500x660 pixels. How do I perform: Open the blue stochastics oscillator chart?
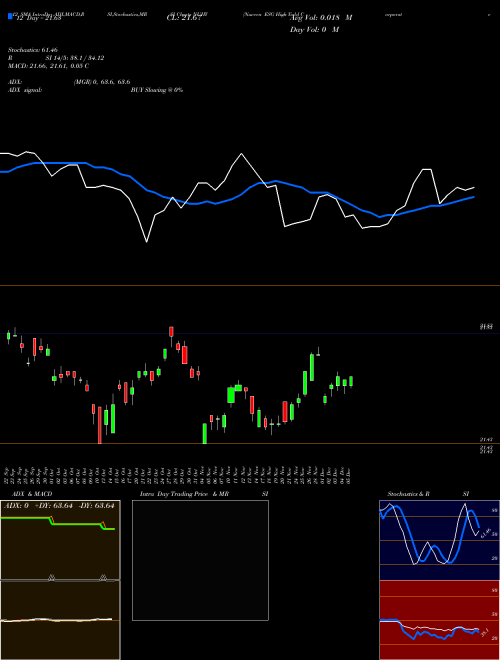[439, 540]
